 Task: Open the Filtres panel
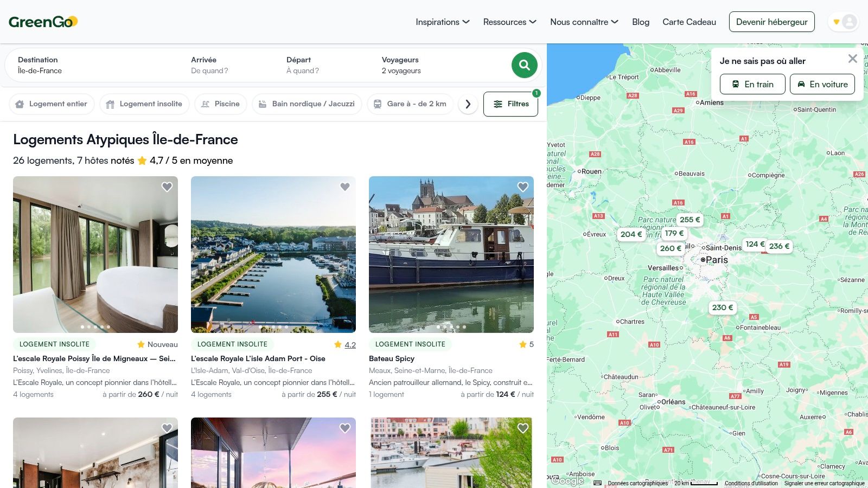pyautogui.click(x=510, y=104)
